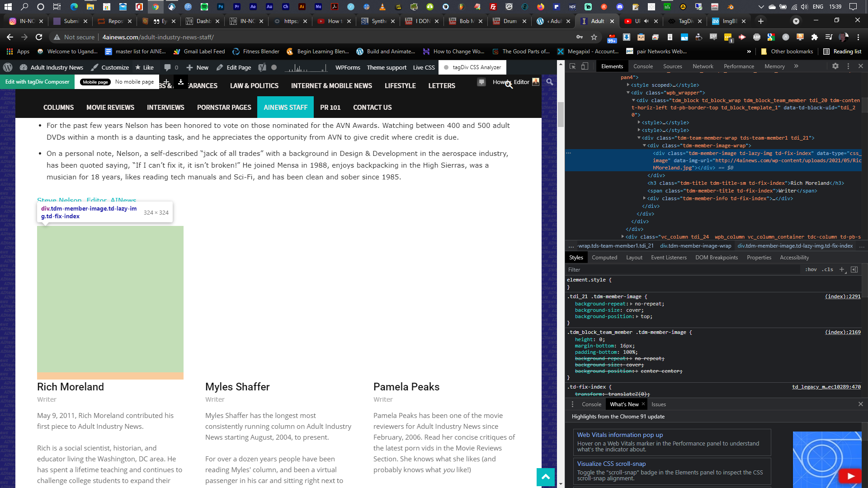Open Photoshop from the taskbar

[x=221, y=7]
